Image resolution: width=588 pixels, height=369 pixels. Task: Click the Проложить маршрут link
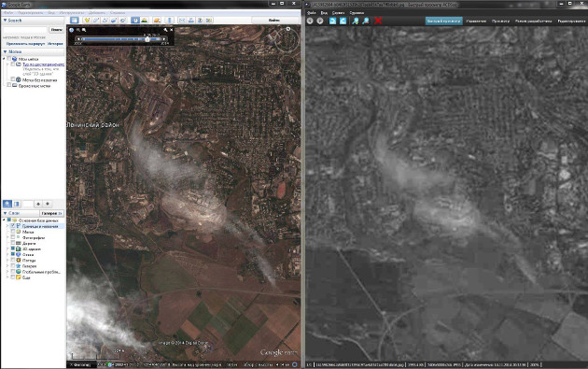point(25,44)
